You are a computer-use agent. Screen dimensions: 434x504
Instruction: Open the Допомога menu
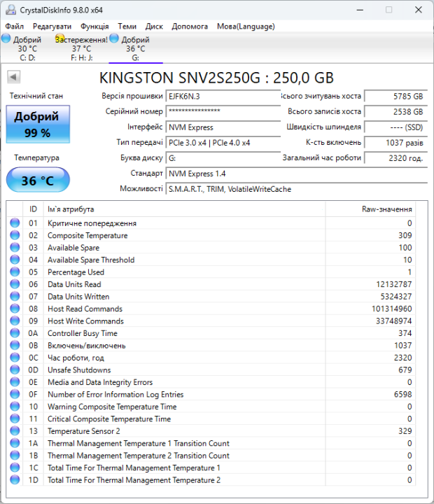[190, 27]
